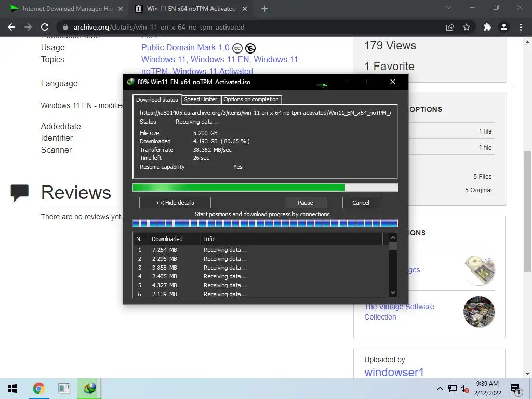Viewport: 532px width, 399px height.
Task: Open the Windows 11 EN topic link
Action: [220, 59]
